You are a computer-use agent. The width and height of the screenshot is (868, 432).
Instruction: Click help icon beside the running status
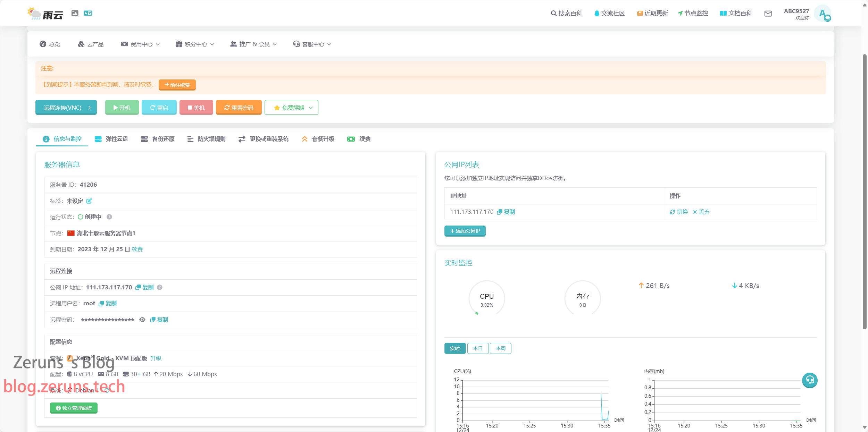pyautogui.click(x=109, y=217)
